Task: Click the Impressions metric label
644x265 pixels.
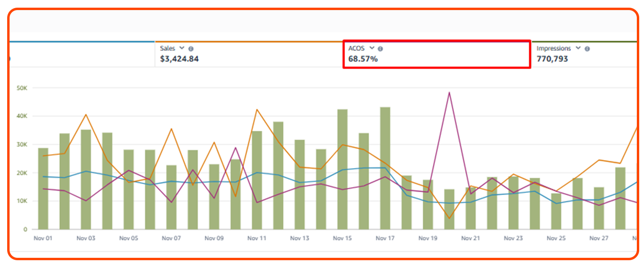Action: [554, 48]
